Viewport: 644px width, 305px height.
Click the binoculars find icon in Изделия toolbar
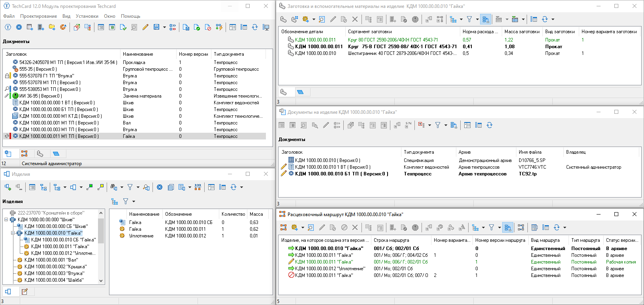coord(114,187)
